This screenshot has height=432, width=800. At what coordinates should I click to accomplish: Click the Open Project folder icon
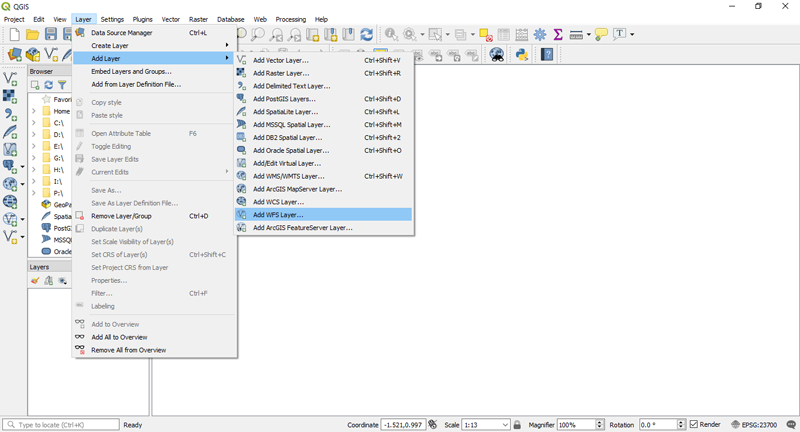tap(33, 34)
